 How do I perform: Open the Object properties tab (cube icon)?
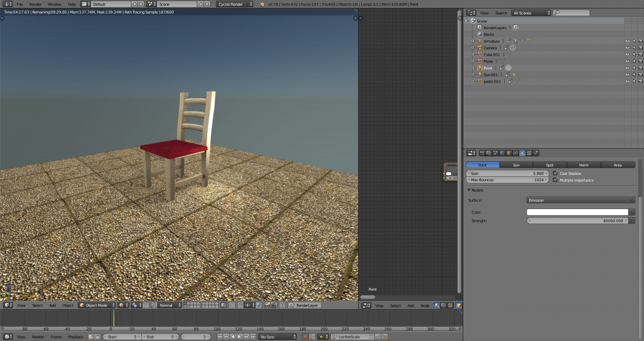coord(509,153)
